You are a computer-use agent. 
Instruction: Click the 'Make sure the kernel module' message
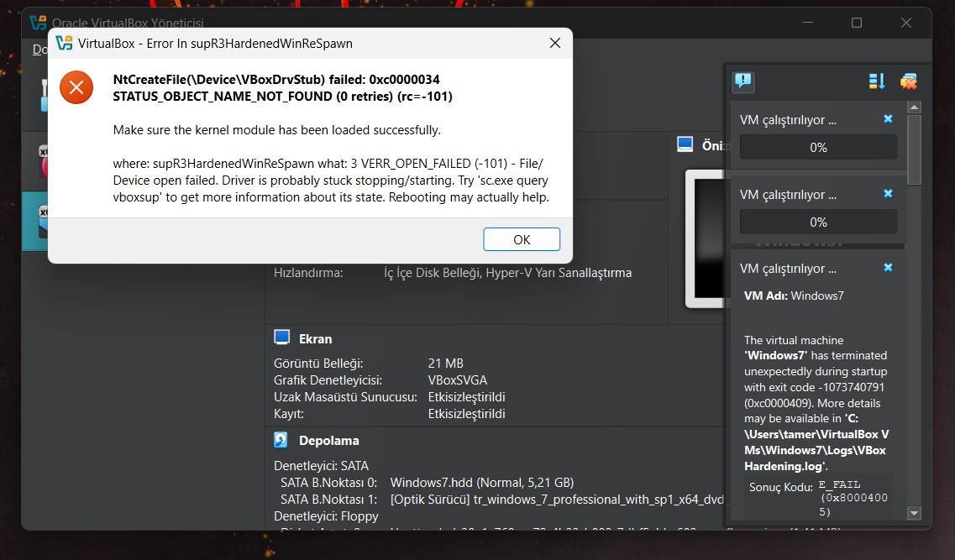coord(276,130)
